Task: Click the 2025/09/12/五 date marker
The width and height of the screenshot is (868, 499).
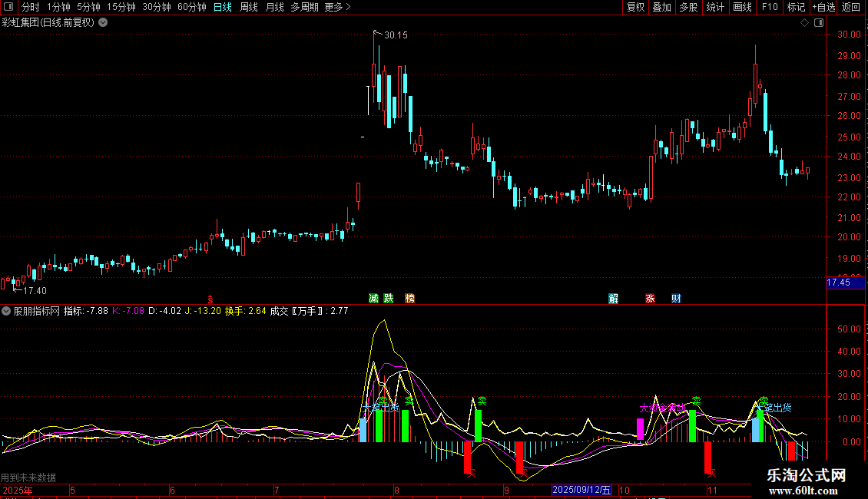Action: coord(581,490)
